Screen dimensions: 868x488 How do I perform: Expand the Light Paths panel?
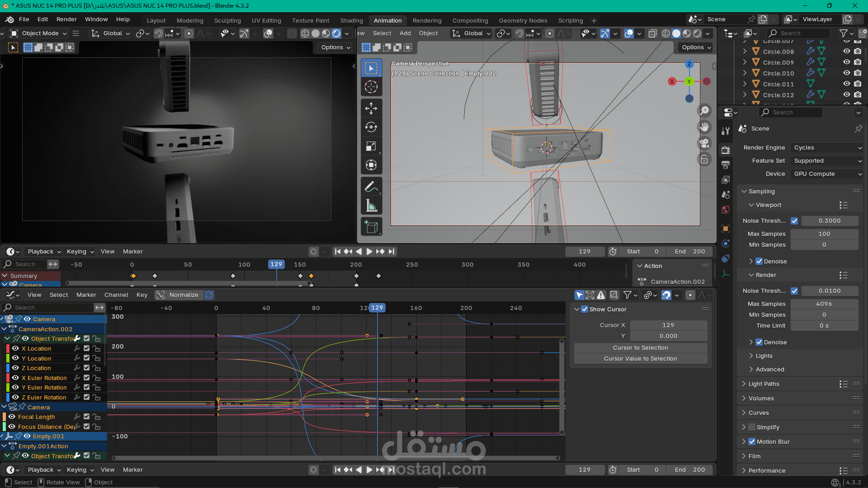tap(764, 384)
